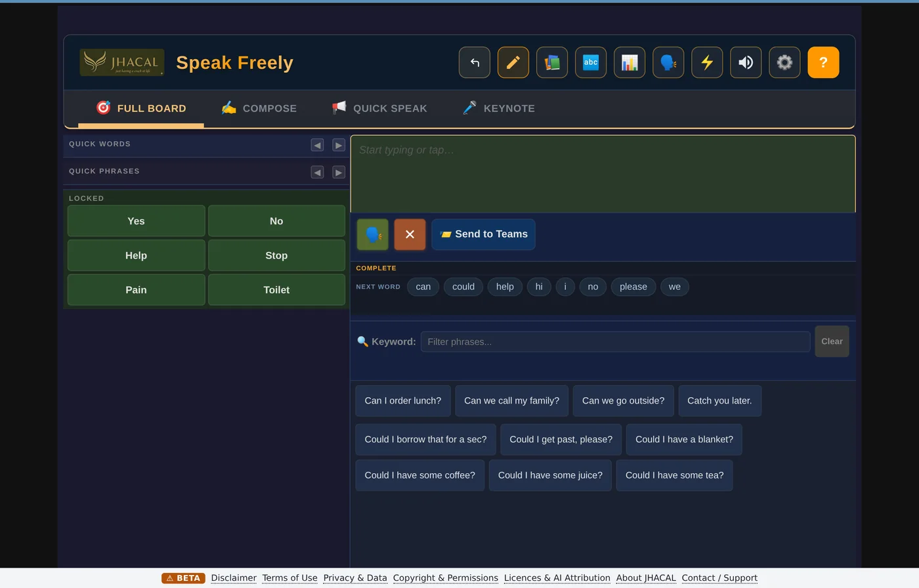Viewport: 919px width, 588px height.
Task: Tap the locked Stop button
Action: 276,255
